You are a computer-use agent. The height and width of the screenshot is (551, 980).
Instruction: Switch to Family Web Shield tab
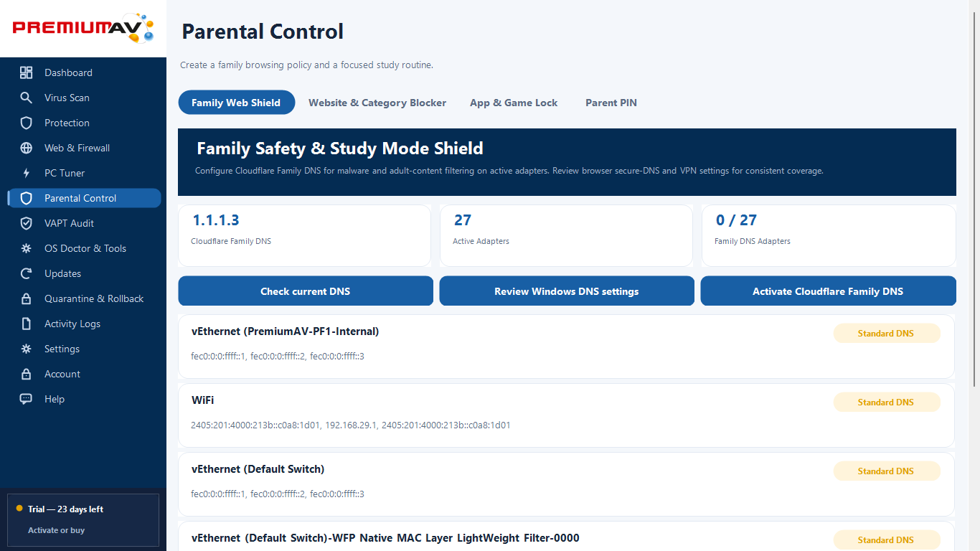[236, 103]
